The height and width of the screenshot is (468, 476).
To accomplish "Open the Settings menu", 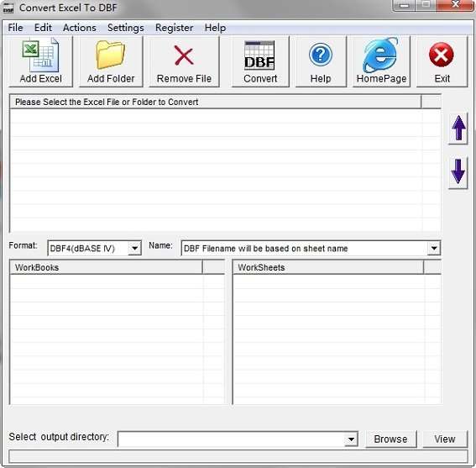I will click(x=126, y=28).
